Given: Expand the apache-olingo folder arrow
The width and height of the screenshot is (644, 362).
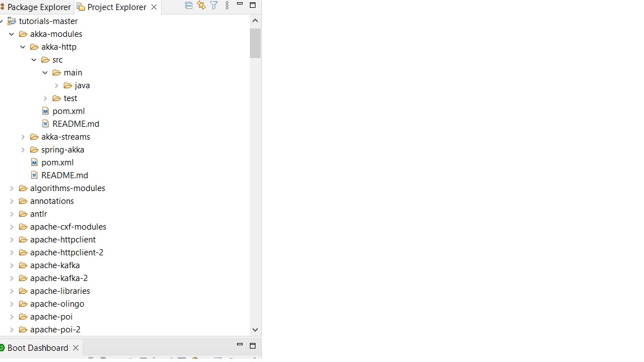Looking at the screenshot, I should tap(12, 304).
